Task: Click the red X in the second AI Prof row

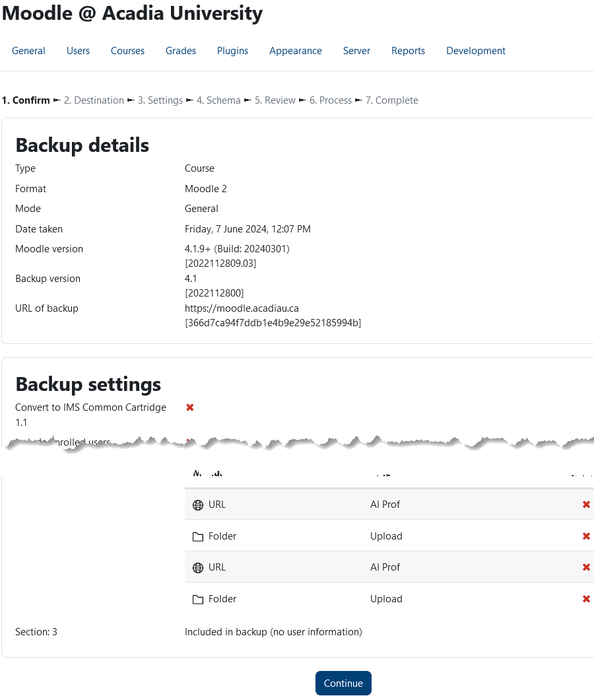Action: point(586,567)
